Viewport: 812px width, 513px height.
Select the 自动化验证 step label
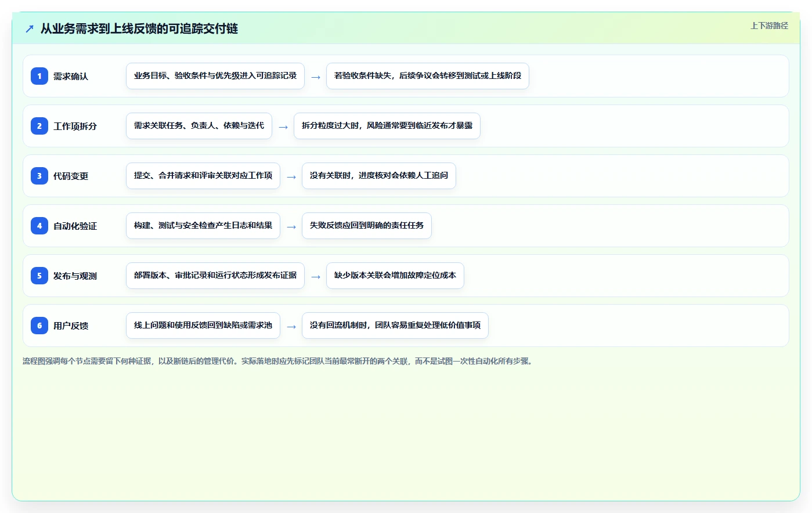(x=75, y=226)
